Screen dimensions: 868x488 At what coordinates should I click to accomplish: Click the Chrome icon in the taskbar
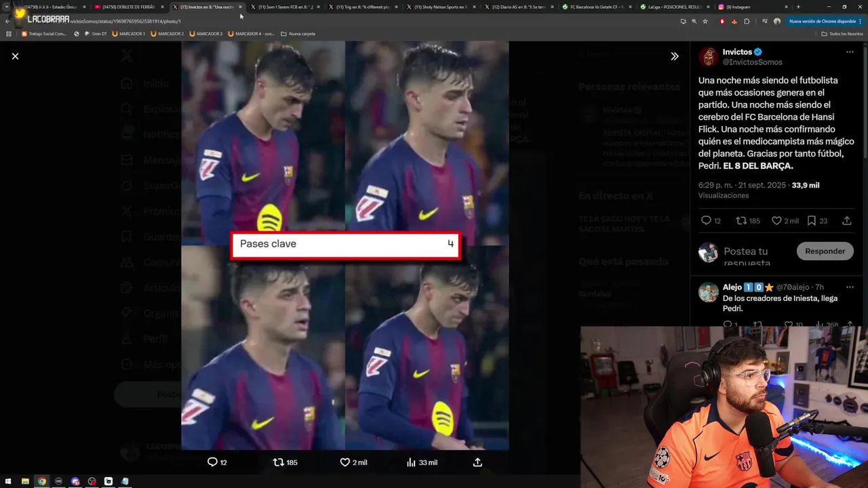coord(42,481)
